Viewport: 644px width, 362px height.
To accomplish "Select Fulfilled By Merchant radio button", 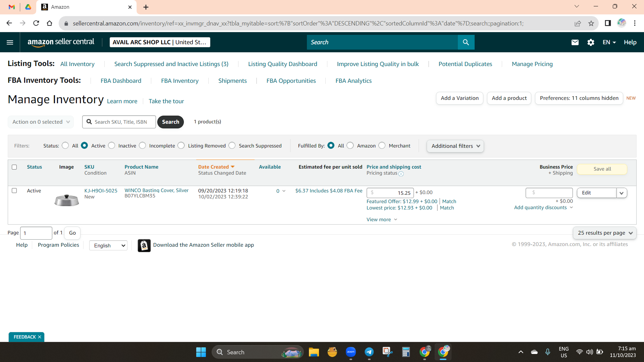I will coord(382,145).
